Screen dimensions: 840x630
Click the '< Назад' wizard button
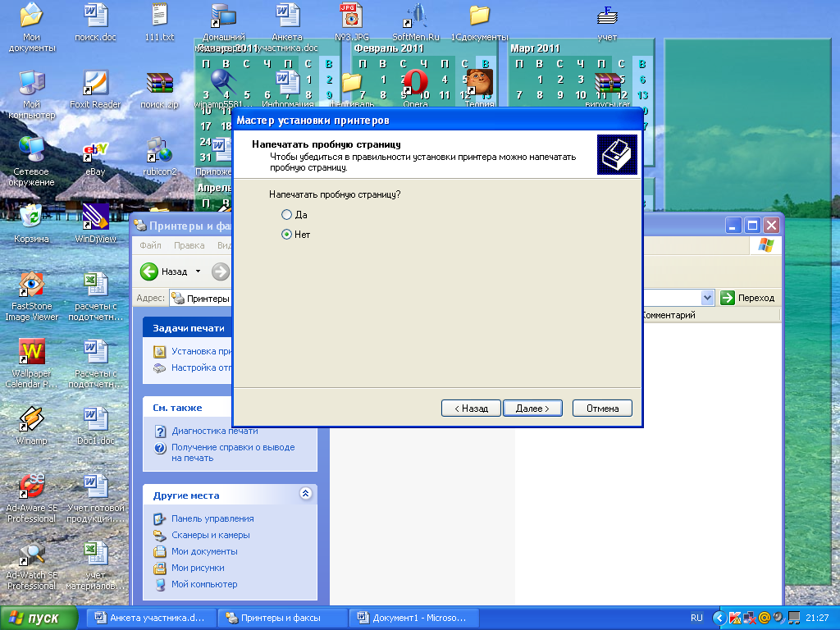pos(471,409)
